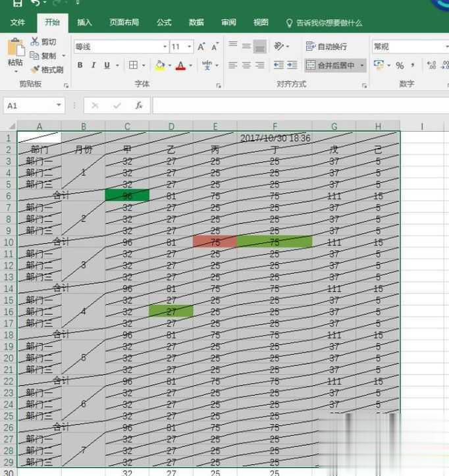Click inside the formula bar
The image size is (449, 476).
(301, 105)
